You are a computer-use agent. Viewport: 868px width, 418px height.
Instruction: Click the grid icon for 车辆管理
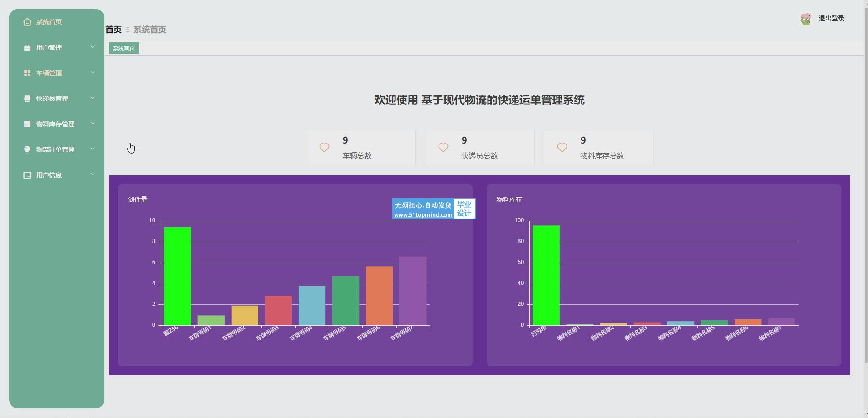[27, 73]
